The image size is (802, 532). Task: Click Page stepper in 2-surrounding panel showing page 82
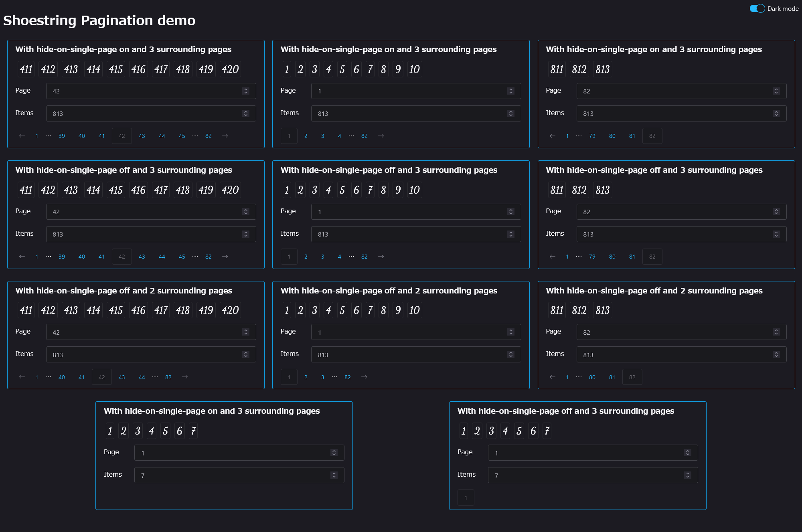[x=776, y=332]
